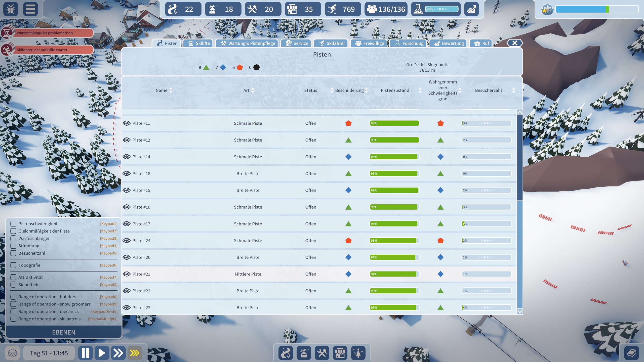Screen dimensions: 644x362
Task: Click the bug report icon
Action: 11,9
